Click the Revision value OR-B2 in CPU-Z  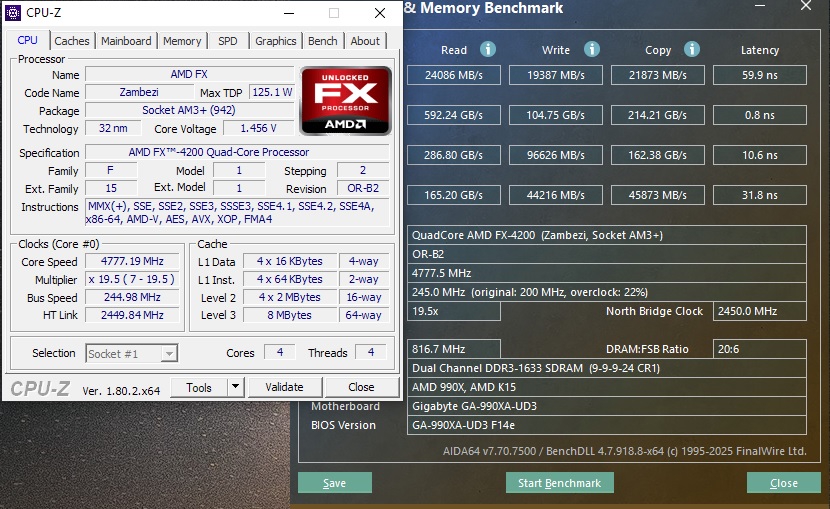click(363, 188)
